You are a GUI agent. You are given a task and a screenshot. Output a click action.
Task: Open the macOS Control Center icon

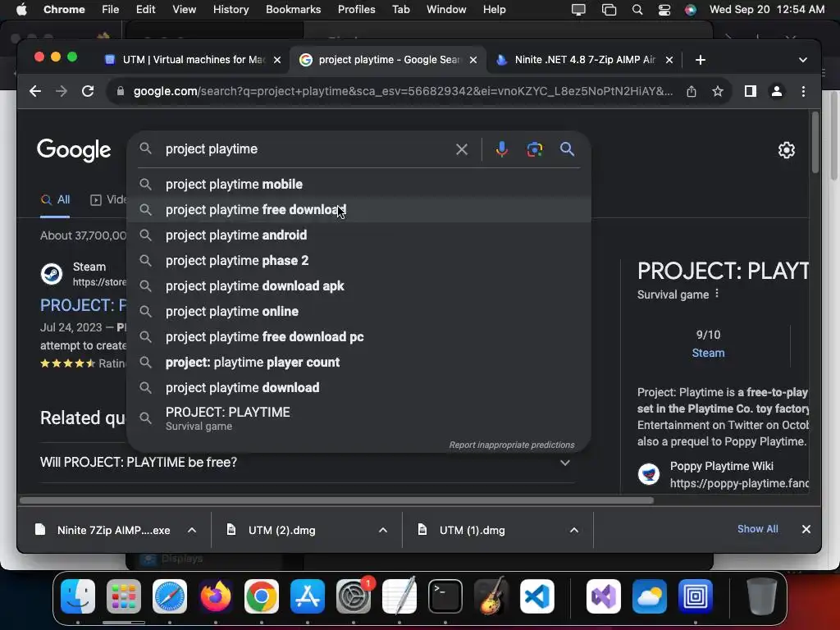click(664, 10)
